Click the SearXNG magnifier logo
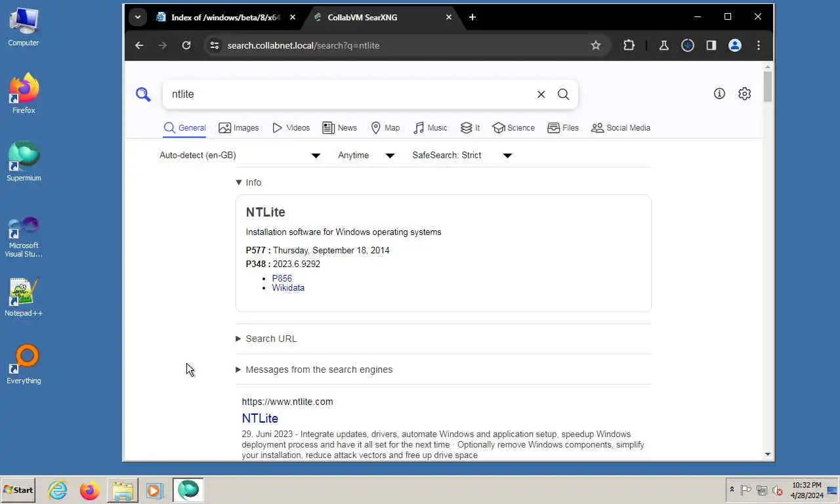 tap(143, 94)
